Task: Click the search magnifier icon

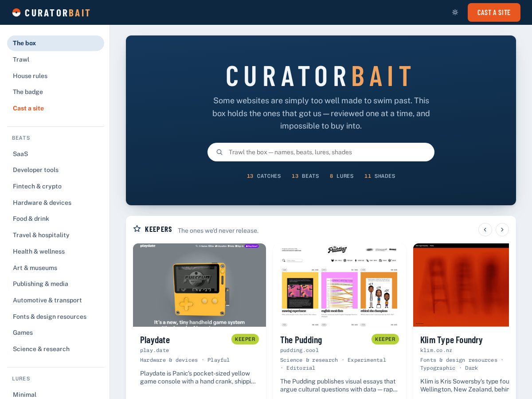Action: click(x=219, y=152)
